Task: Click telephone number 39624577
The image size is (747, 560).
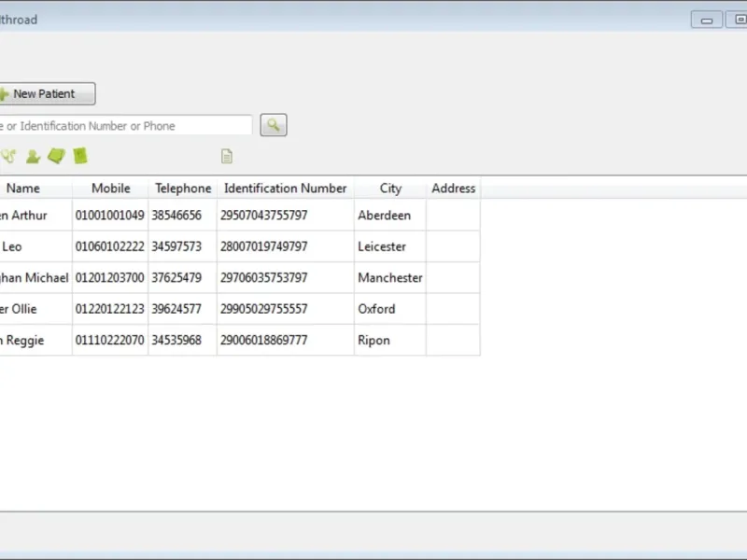Action: click(176, 309)
